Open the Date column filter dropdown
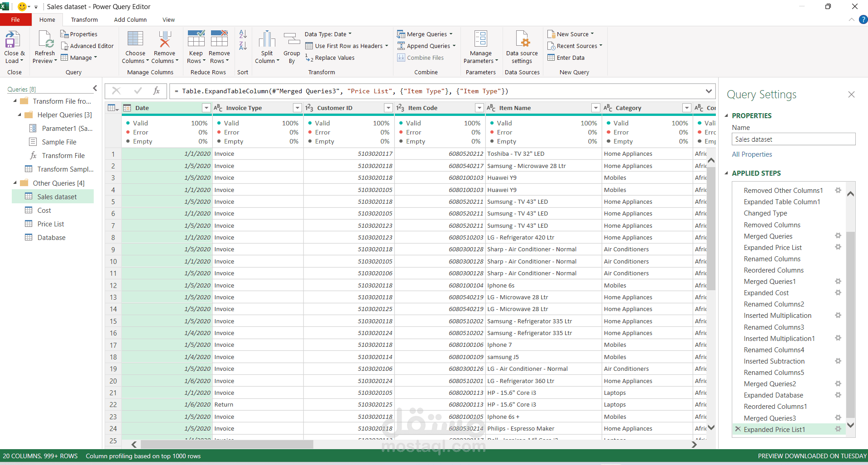Screen dimensions: 868x465 click(206, 108)
